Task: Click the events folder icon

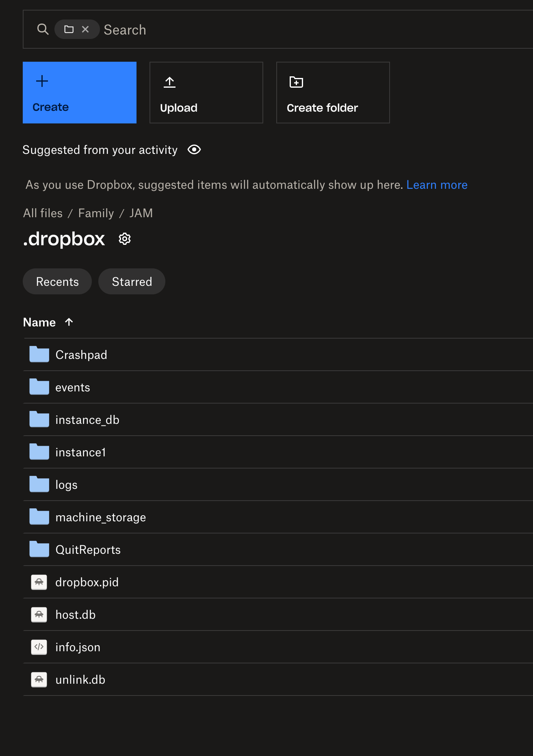Action: [39, 387]
